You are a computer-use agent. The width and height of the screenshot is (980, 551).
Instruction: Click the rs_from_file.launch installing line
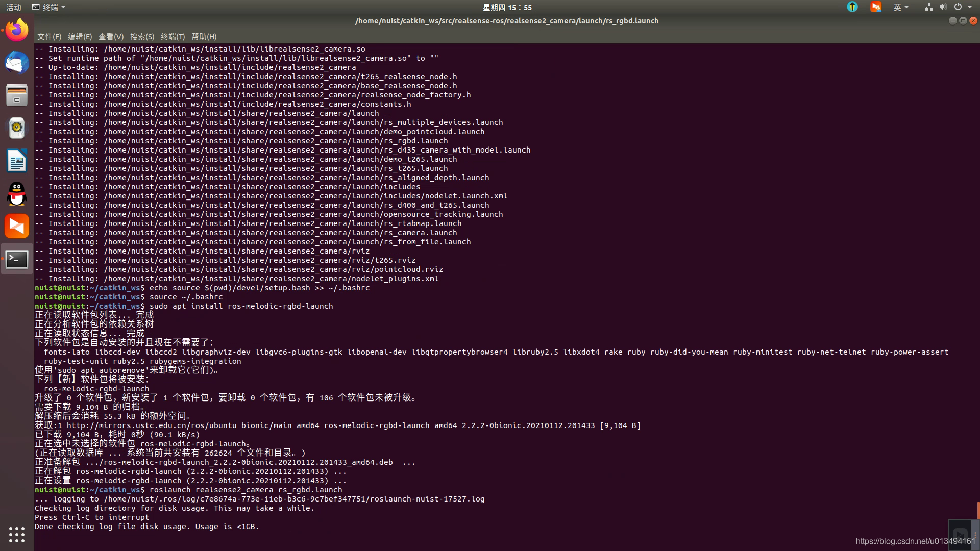click(x=253, y=242)
